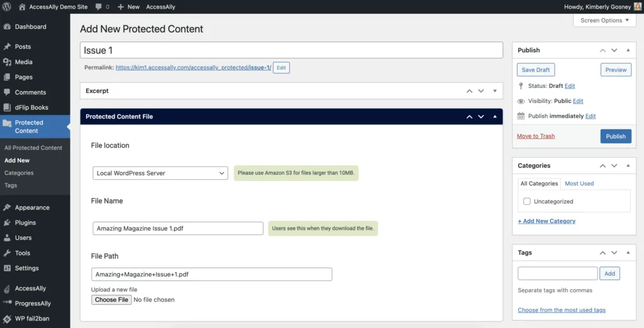Click the Posts pushpin icon

pos(7,46)
